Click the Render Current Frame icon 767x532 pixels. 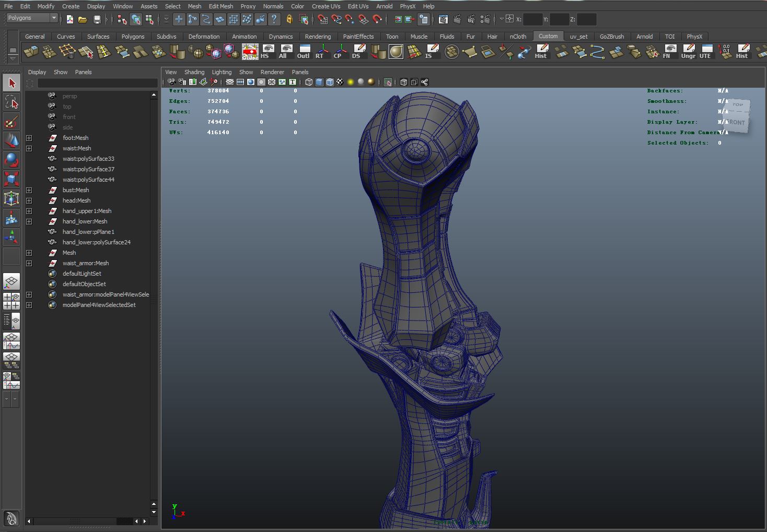(x=457, y=19)
